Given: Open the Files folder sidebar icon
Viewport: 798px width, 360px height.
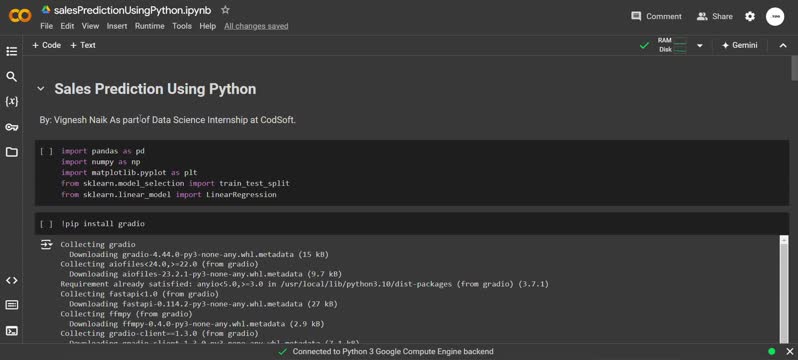Looking at the screenshot, I should [12, 152].
